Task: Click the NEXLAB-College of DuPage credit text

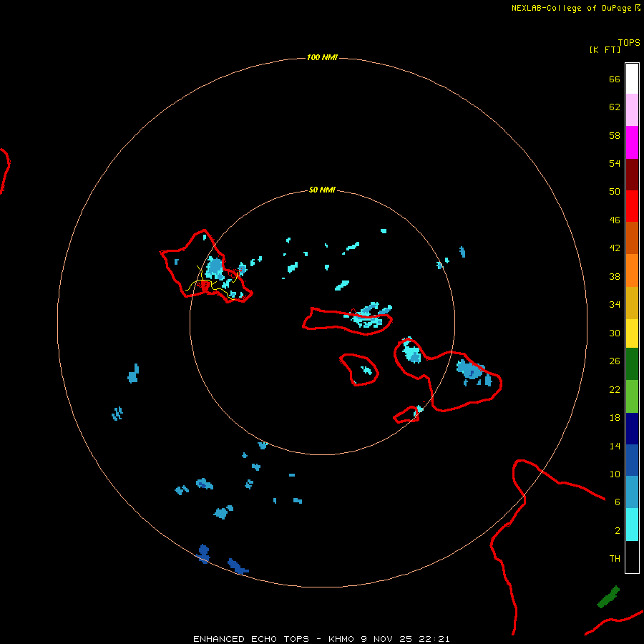Action: click(571, 8)
